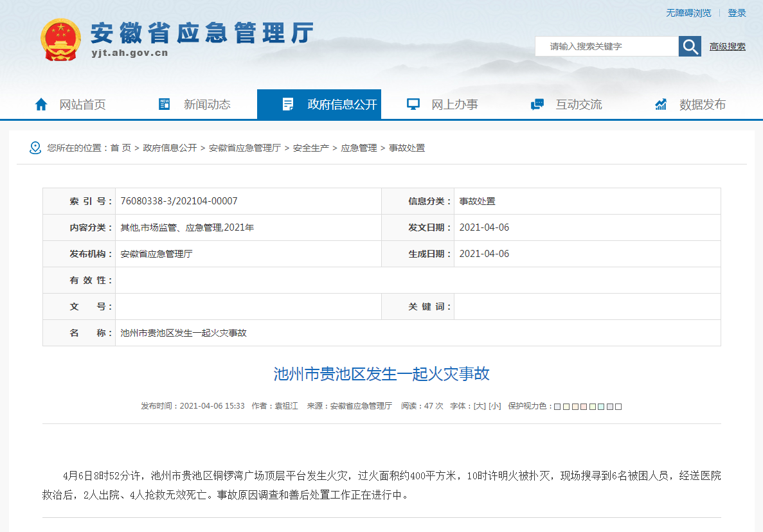Click the monitor icon beside 网上办事
The image size is (763, 532).
[413, 104]
